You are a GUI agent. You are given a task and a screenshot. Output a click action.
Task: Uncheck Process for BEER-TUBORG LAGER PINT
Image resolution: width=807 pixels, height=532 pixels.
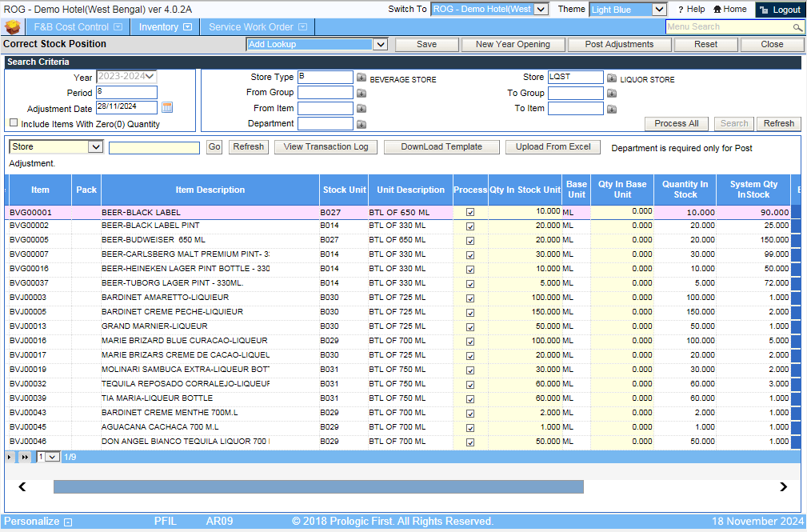[470, 284]
